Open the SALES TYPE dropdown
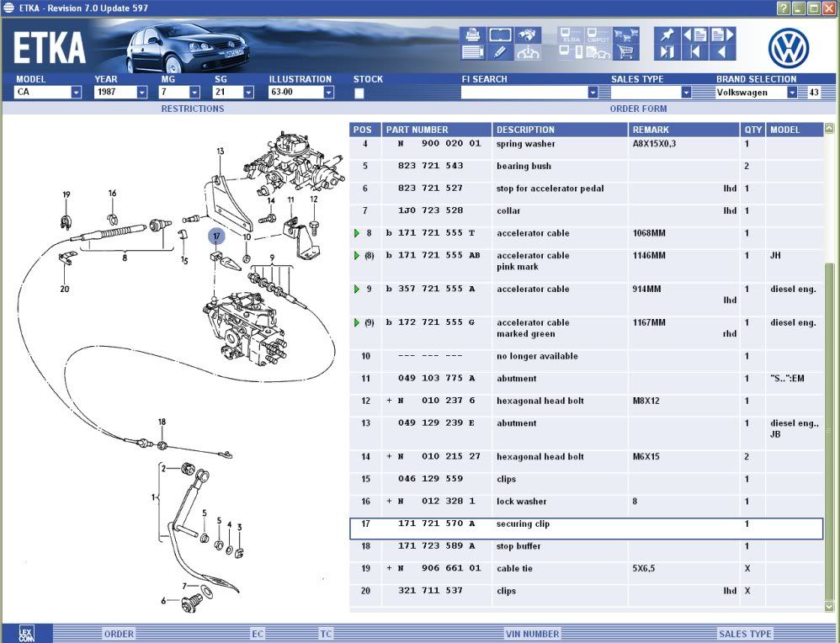 (x=686, y=93)
